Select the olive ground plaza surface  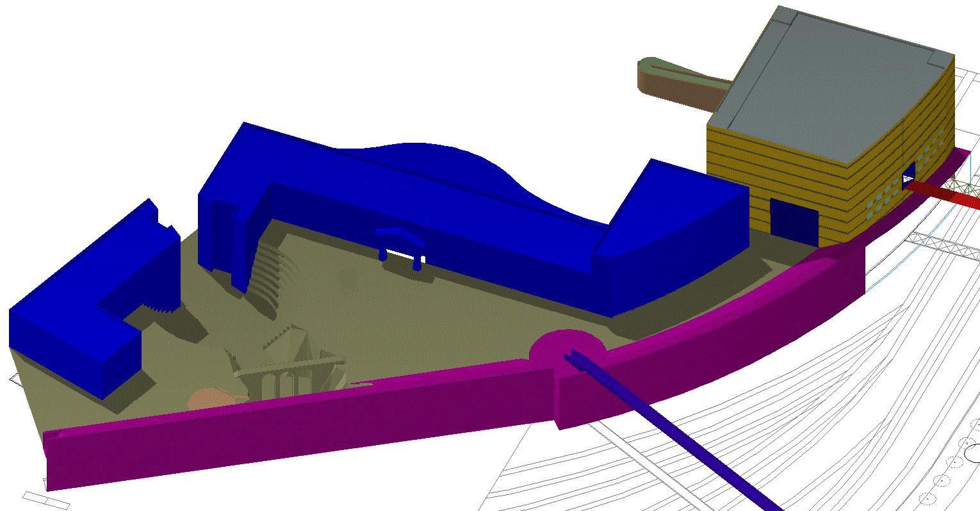click(x=410, y=320)
